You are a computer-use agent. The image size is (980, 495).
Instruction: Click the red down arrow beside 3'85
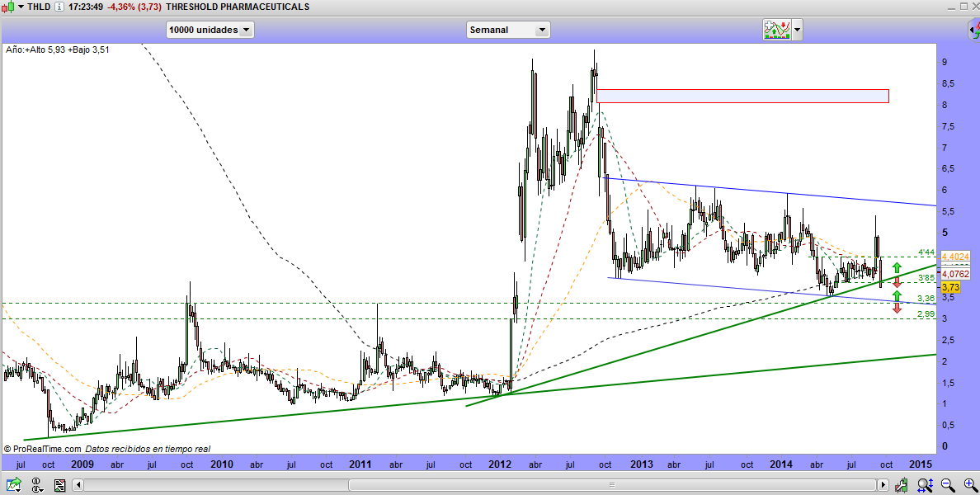click(897, 282)
